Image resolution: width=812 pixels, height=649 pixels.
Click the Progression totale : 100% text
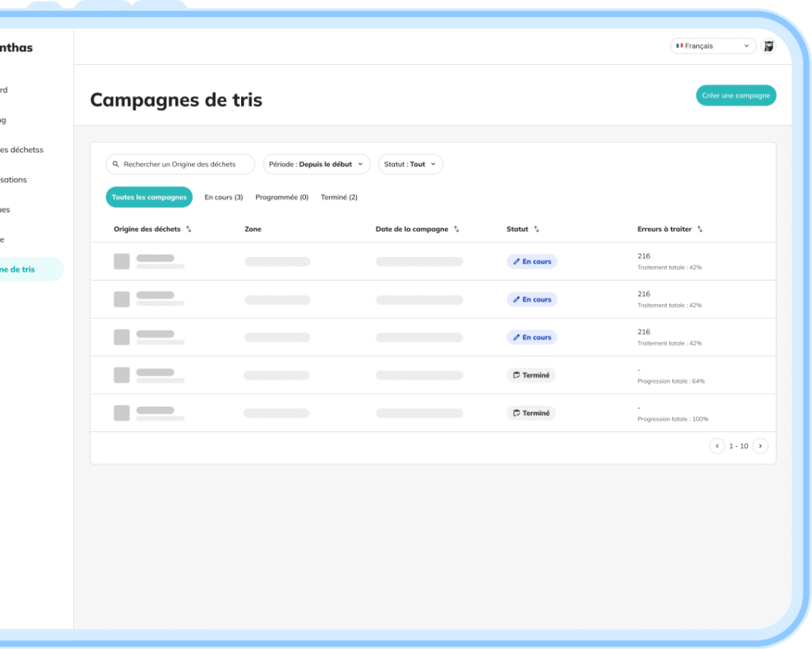click(672, 418)
